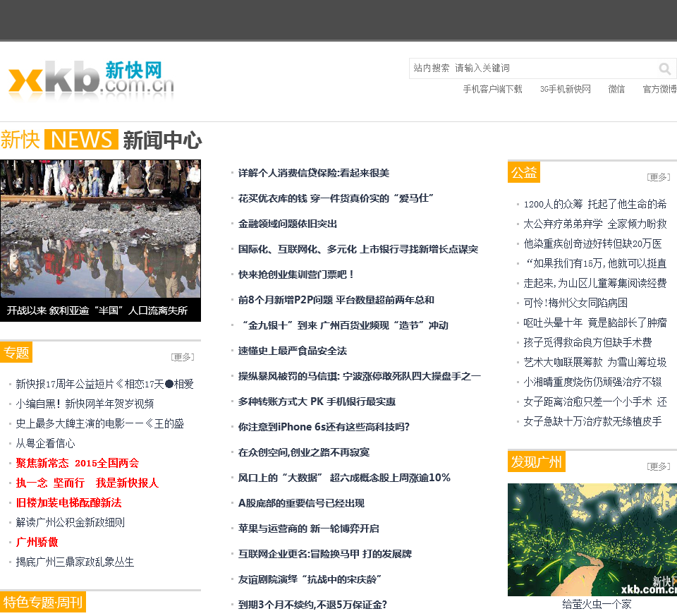Open the 3G手机新快网 link

click(x=565, y=89)
